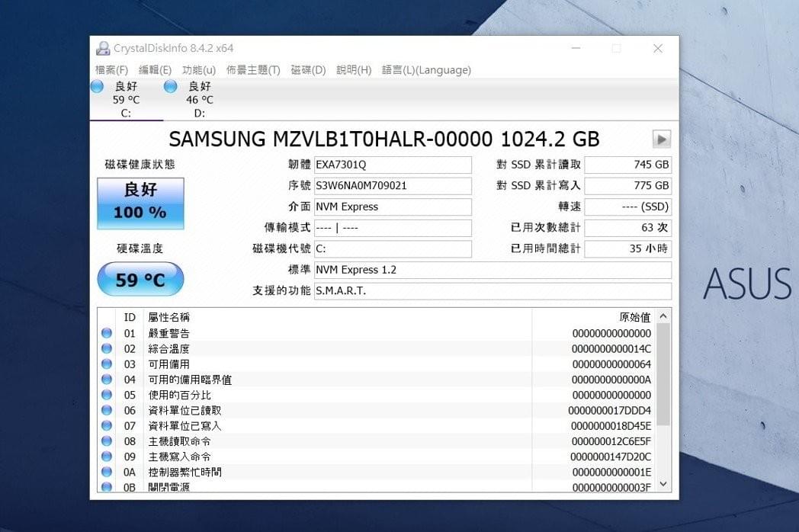This screenshot has height=532, width=799.
Task: Select the 綜合溫度 attribute row
Action: 376,348
